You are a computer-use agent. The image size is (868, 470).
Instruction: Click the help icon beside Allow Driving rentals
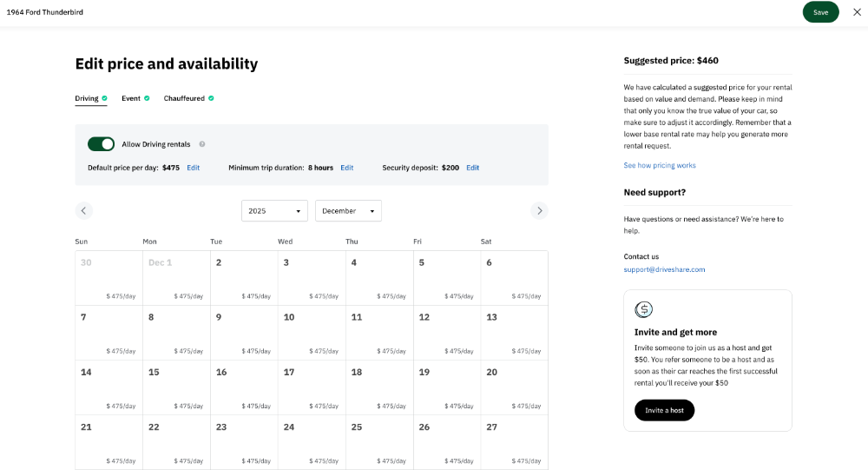click(202, 144)
